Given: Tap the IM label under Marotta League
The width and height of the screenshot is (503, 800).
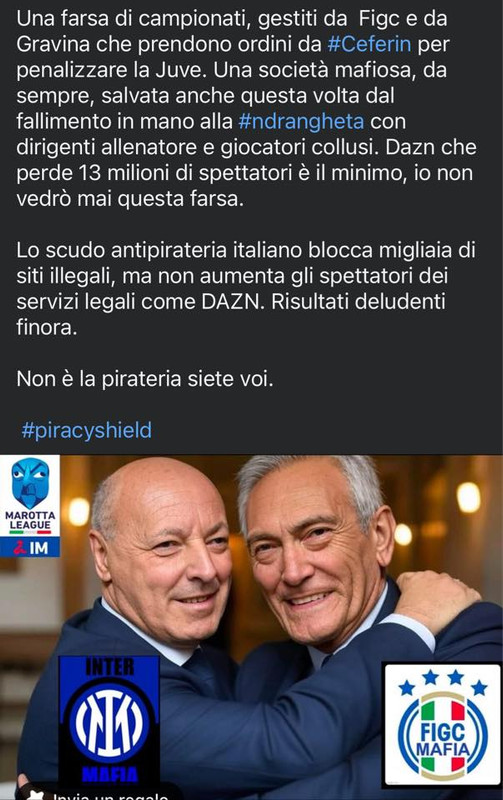Looking at the screenshot, I should pos(30,547).
